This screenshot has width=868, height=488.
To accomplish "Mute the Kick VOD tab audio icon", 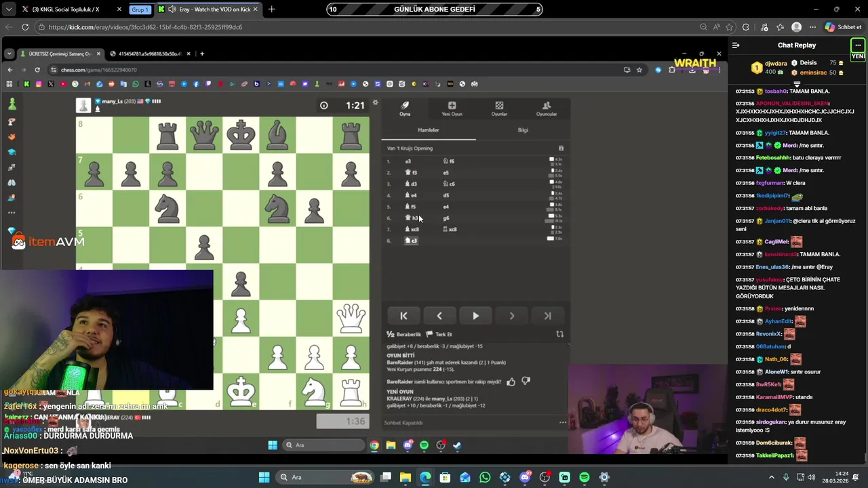I will pyautogui.click(x=172, y=9).
